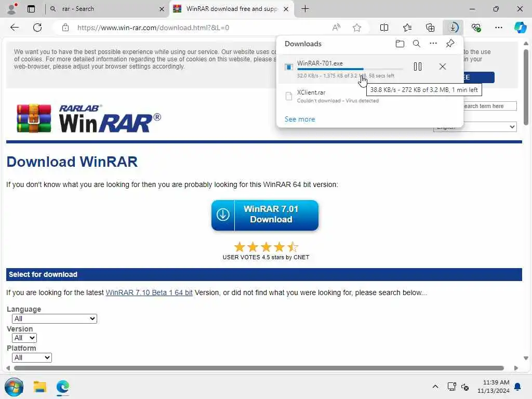Image resolution: width=532 pixels, height=399 pixels.
Task: Click the Download WinRAR heading
Action: [x=72, y=162]
